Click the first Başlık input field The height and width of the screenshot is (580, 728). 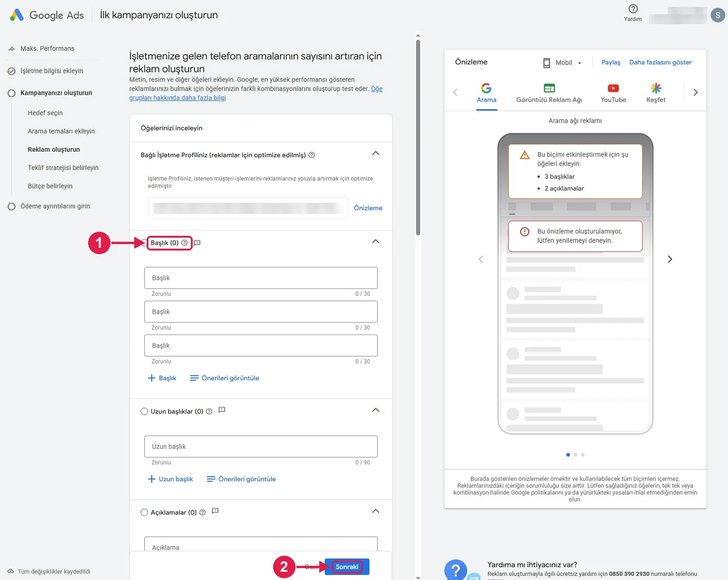(261, 278)
